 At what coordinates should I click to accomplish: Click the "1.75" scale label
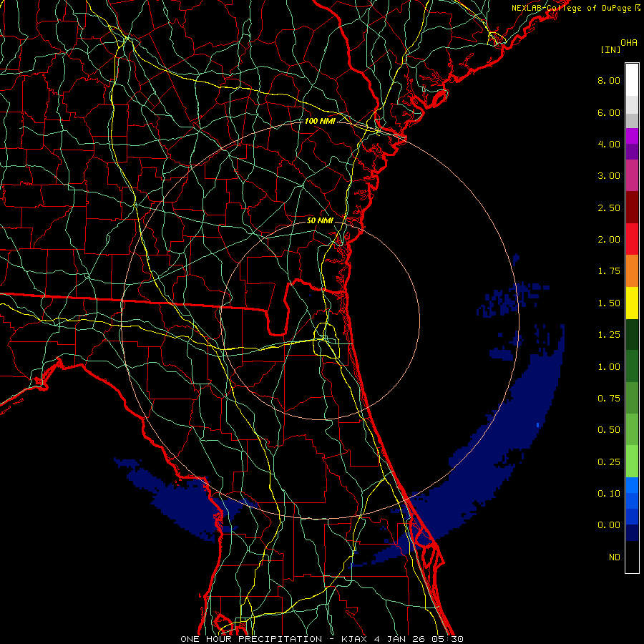coord(609,271)
